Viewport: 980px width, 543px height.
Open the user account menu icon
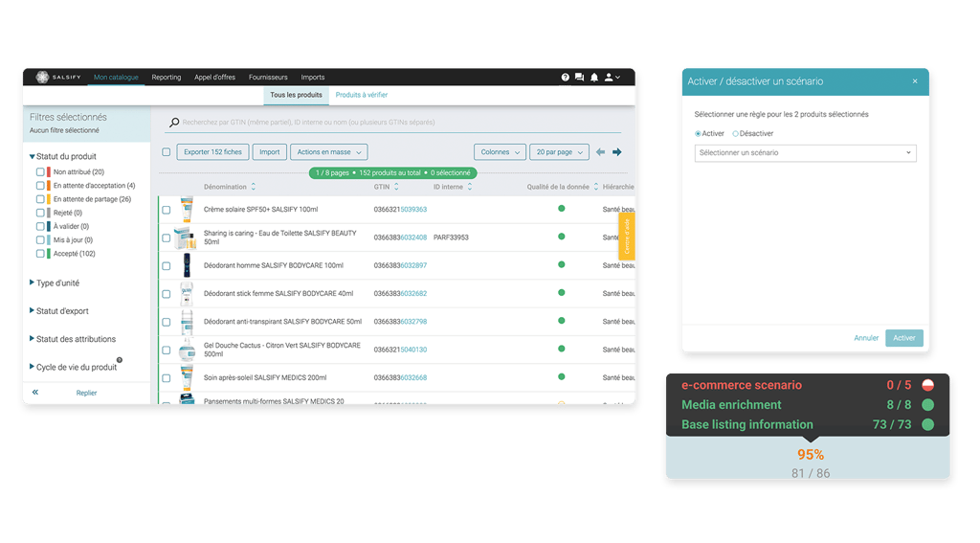[612, 77]
